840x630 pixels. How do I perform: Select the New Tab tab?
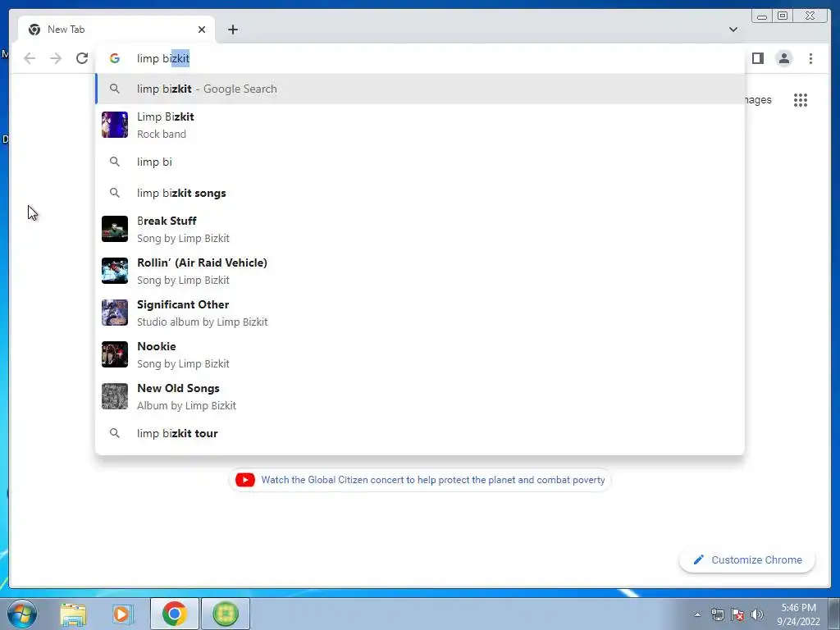(x=116, y=30)
